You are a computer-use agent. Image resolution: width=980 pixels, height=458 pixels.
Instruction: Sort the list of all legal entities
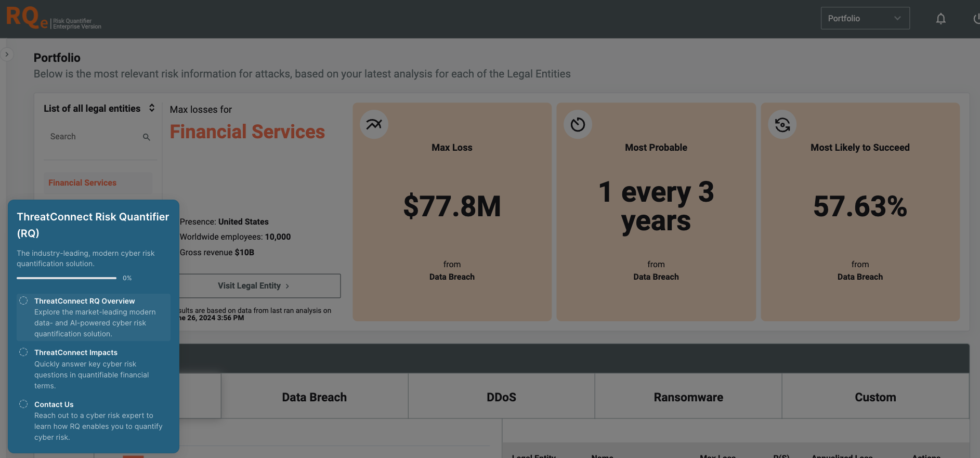pyautogui.click(x=152, y=108)
